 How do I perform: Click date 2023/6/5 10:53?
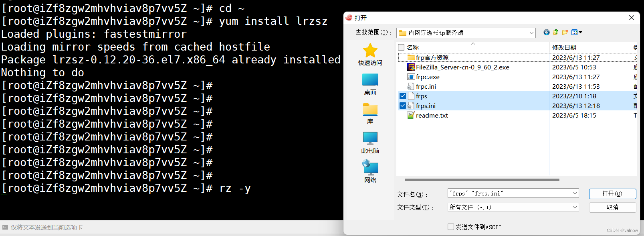pos(574,67)
